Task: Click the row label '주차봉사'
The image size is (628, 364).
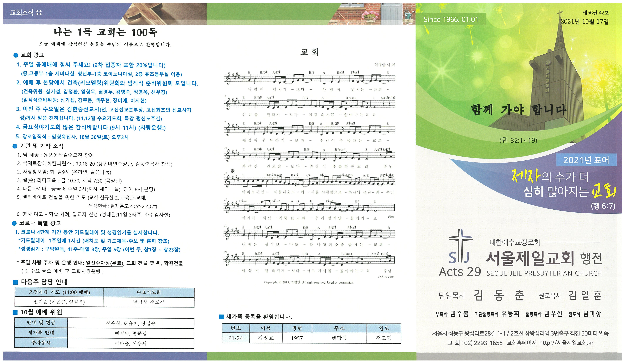Action: 41,343
